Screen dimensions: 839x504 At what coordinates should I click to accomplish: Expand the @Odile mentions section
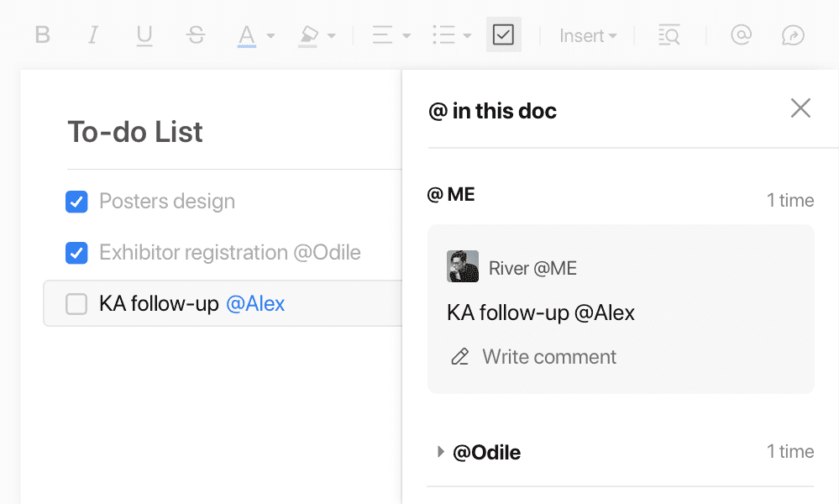[x=440, y=452]
